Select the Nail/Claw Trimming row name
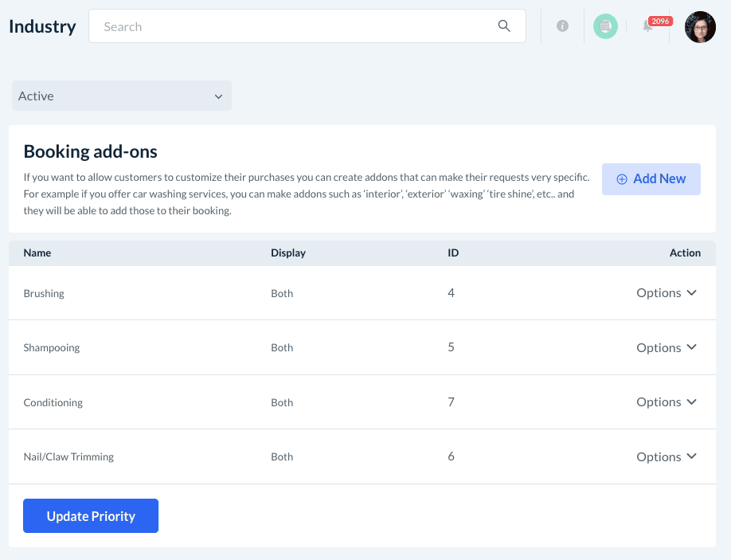Screen dimensions: 731x560 tap(68, 456)
